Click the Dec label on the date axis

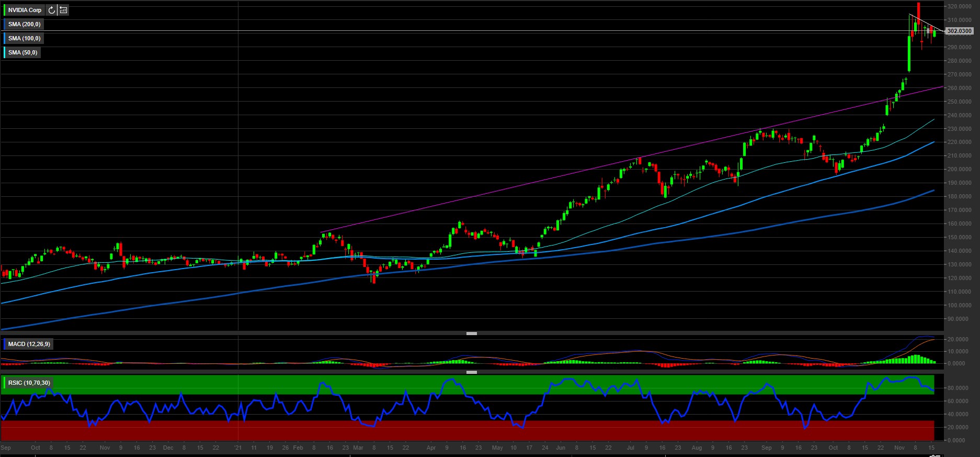(168, 448)
